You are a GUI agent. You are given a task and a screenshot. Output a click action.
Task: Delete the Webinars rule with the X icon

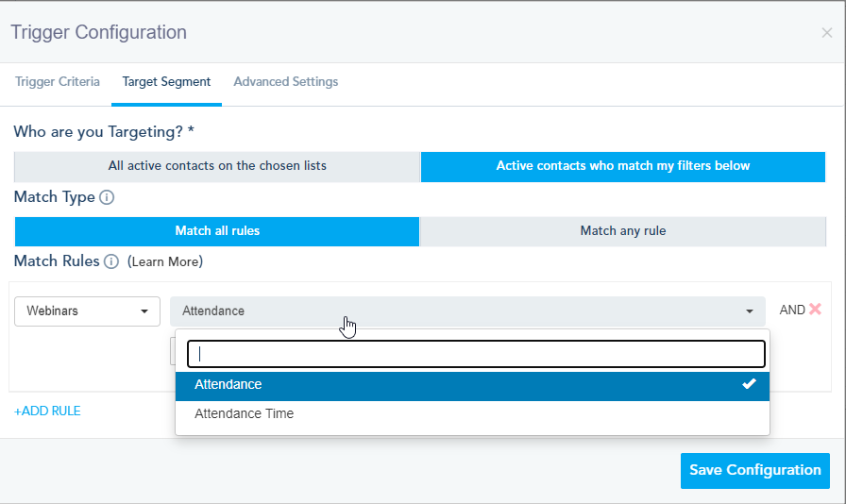[x=816, y=310]
